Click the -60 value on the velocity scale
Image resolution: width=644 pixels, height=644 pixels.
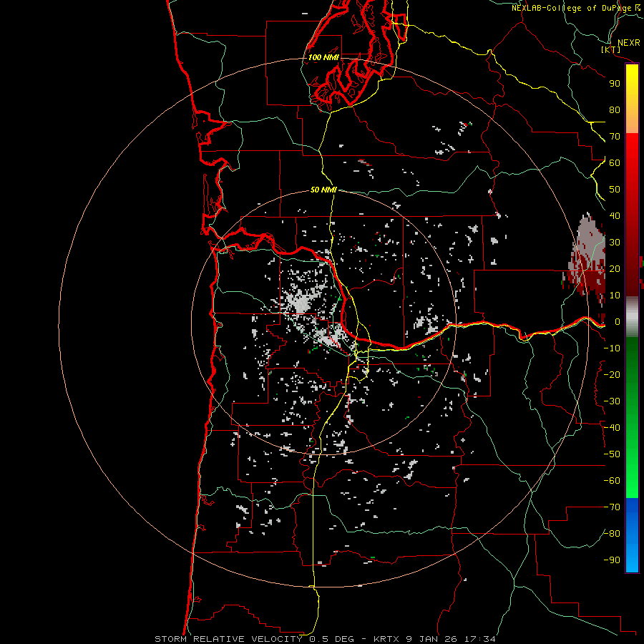612,481
